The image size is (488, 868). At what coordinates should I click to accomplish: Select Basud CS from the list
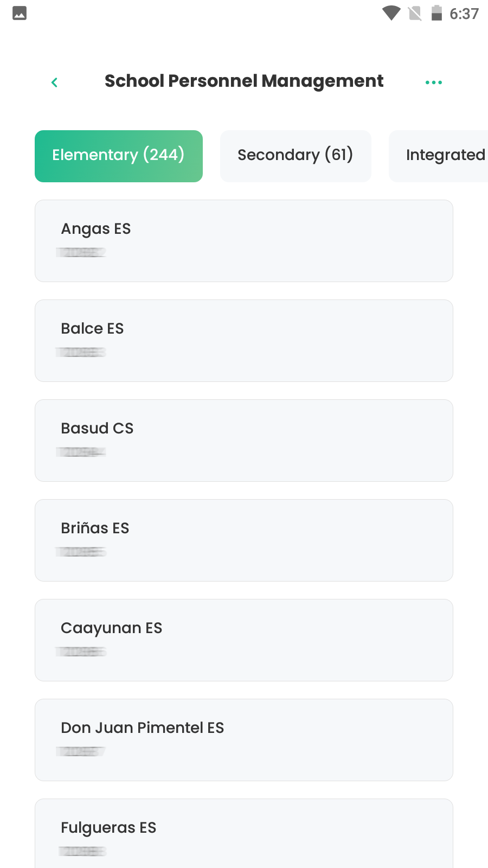(x=244, y=440)
